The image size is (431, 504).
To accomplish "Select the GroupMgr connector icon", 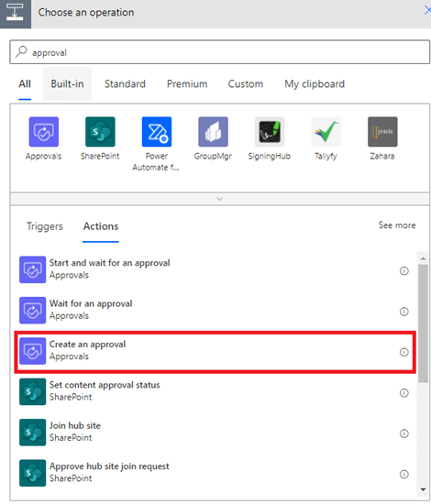I will (213, 132).
